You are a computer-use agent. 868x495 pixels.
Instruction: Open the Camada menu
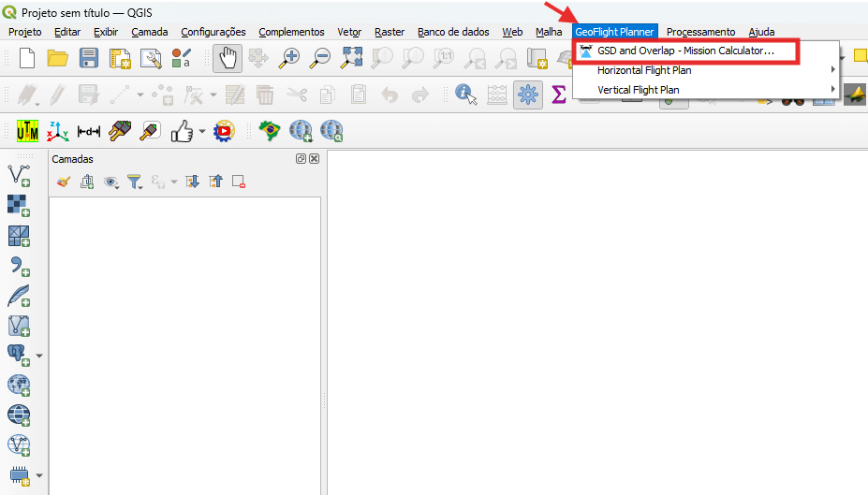click(150, 32)
